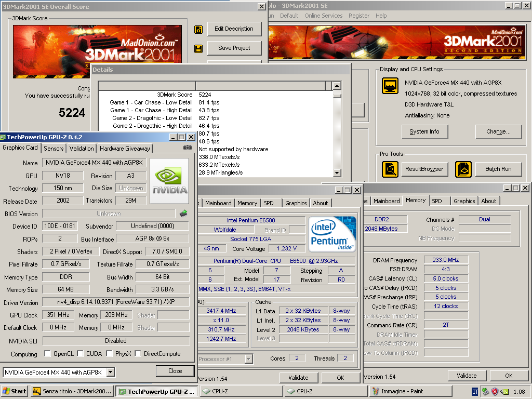The width and height of the screenshot is (532, 399).
Task: Click the Edit Description icon in 3DMark score window
Action: 198,30
